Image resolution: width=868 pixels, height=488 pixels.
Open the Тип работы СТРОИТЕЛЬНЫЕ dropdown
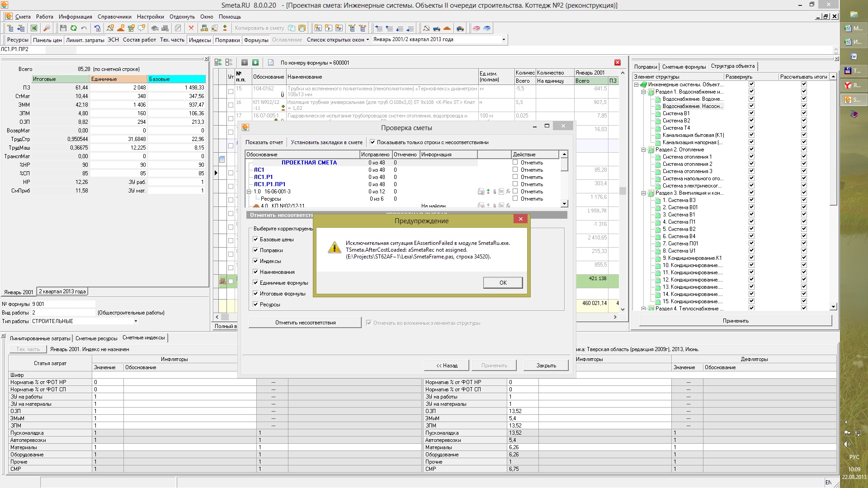[x=136, y=321]
